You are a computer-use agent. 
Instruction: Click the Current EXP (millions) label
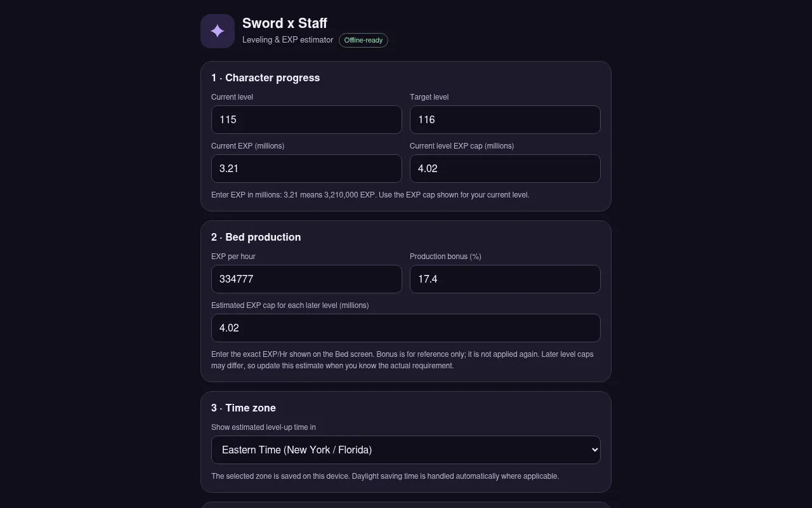247,146
